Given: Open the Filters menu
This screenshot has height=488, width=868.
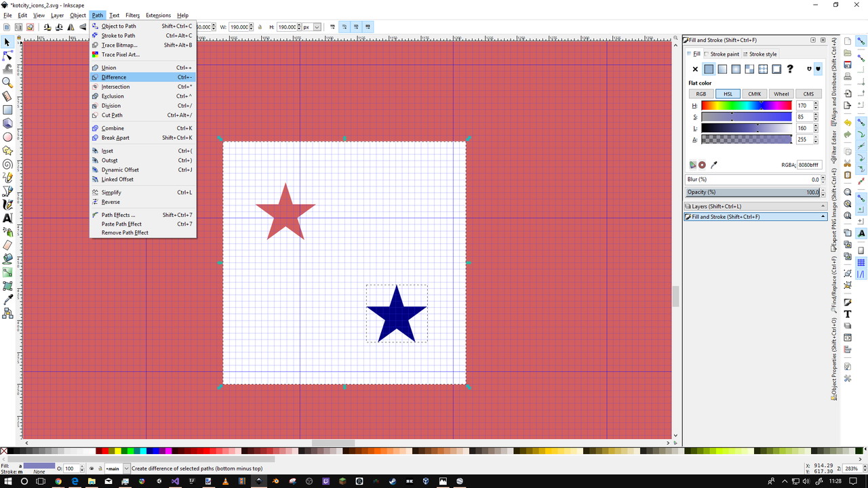Looking at the screenshot, I should [x=132, y=15].
